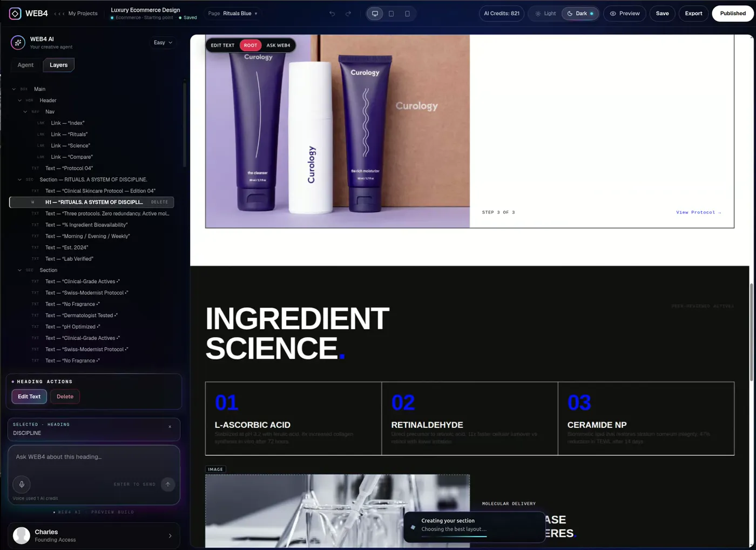Select the Link — "Science" layer
Screen dimensions: 756x550
[x=71, y=146]
